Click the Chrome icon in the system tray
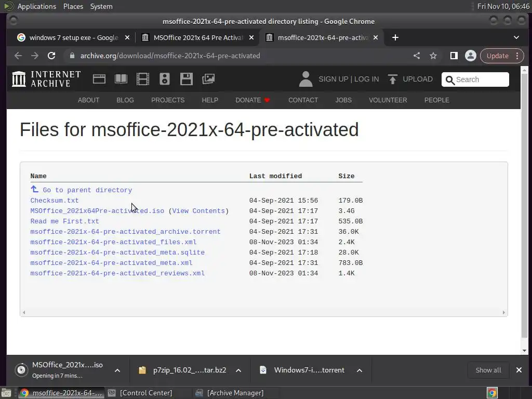 coord(492,393)
